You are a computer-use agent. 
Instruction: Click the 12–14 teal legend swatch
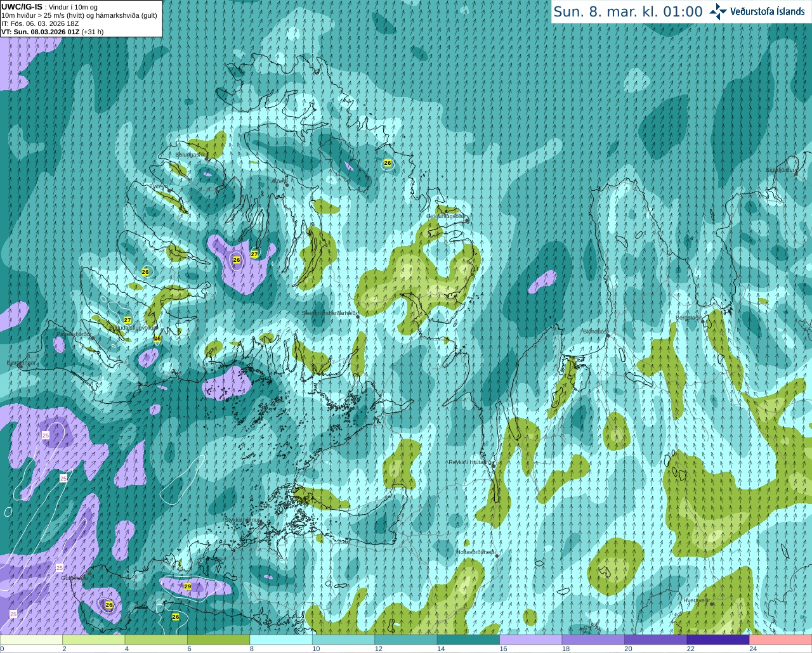406,640
